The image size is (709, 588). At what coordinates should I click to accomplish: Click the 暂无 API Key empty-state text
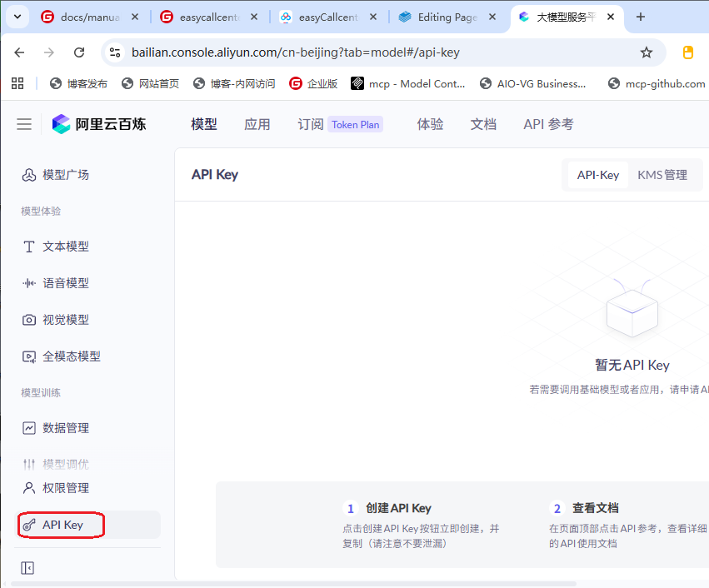632,365
